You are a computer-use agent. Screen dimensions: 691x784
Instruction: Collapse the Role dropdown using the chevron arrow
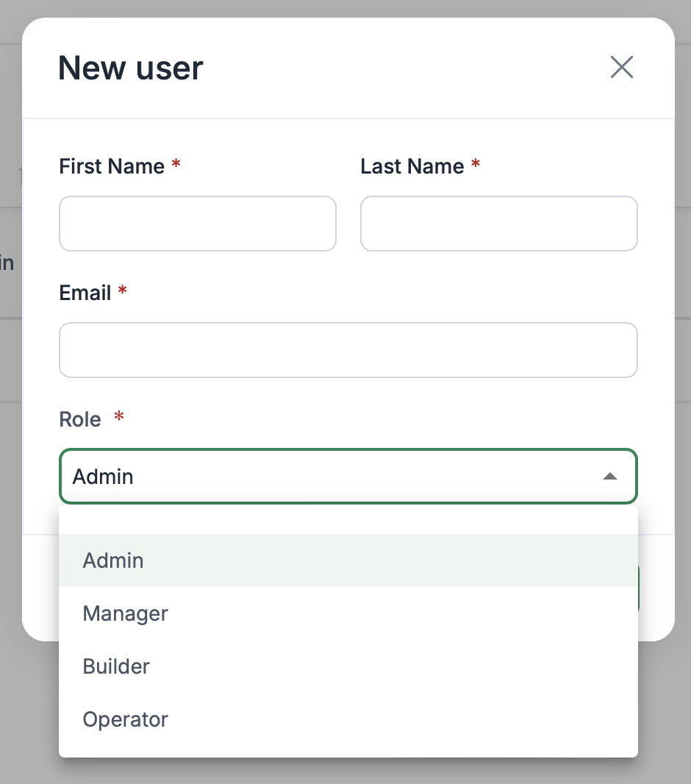tap(610, 477)
